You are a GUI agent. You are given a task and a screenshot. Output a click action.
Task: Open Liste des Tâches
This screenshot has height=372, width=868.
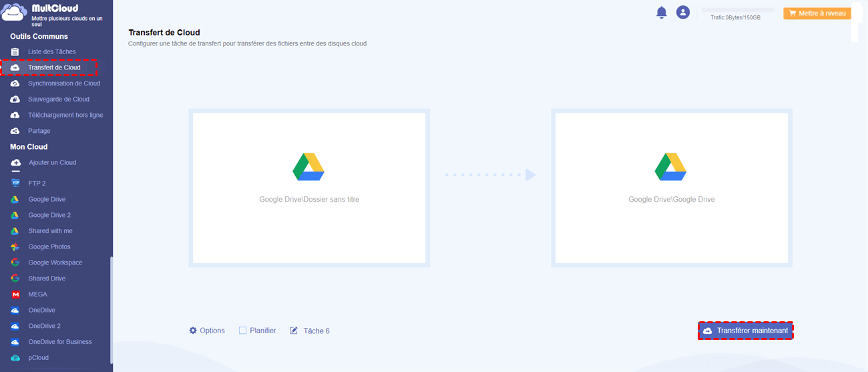52,51
